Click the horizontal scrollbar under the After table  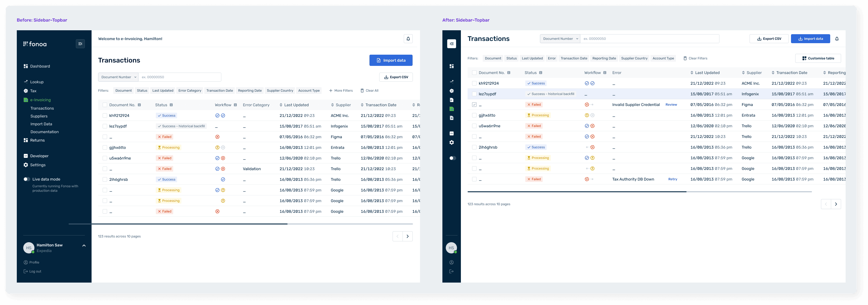[x=577, y=192]
